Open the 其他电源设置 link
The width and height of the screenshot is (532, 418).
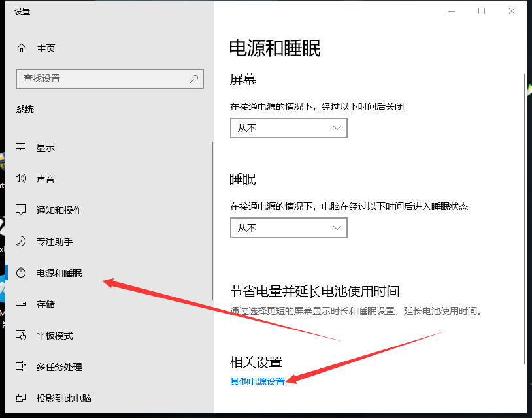pos(258,381)
